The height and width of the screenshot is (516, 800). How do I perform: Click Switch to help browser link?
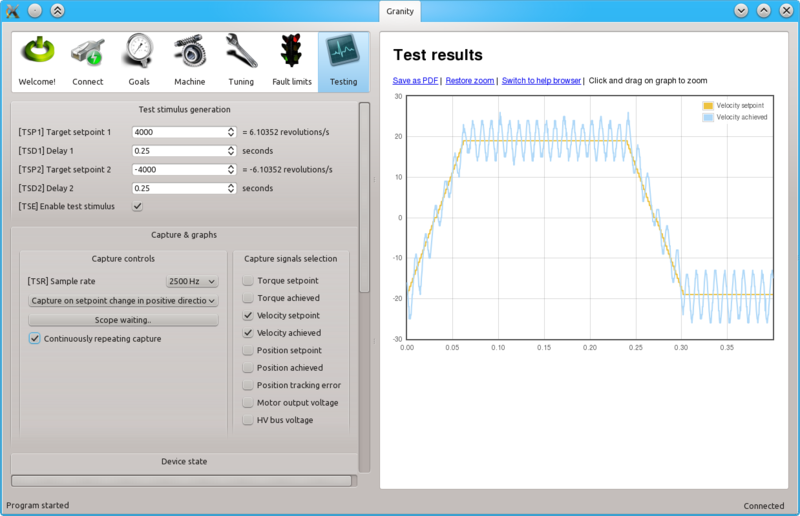[x=541, y=81]
